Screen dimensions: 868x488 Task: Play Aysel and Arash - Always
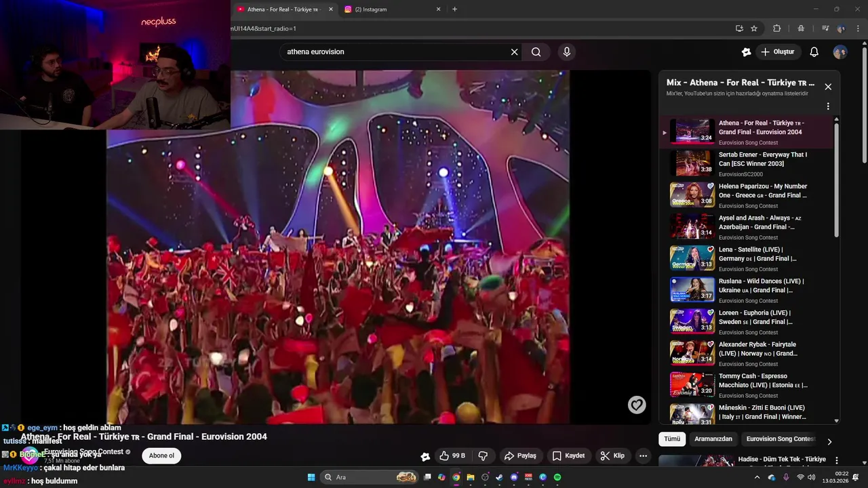[x=746, y=227]
